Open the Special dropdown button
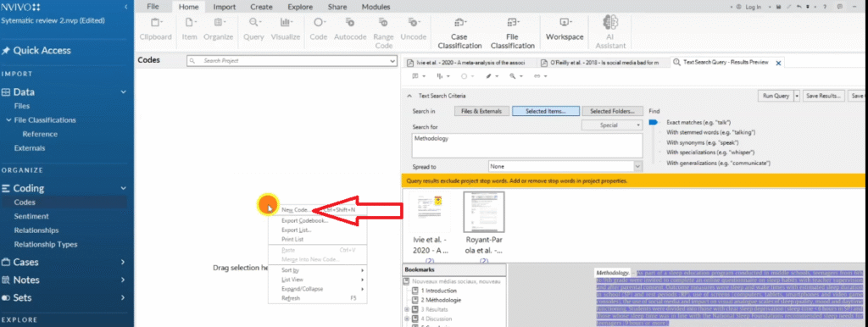Viewport: 868px width, 327px height. [x=612, y=125]
